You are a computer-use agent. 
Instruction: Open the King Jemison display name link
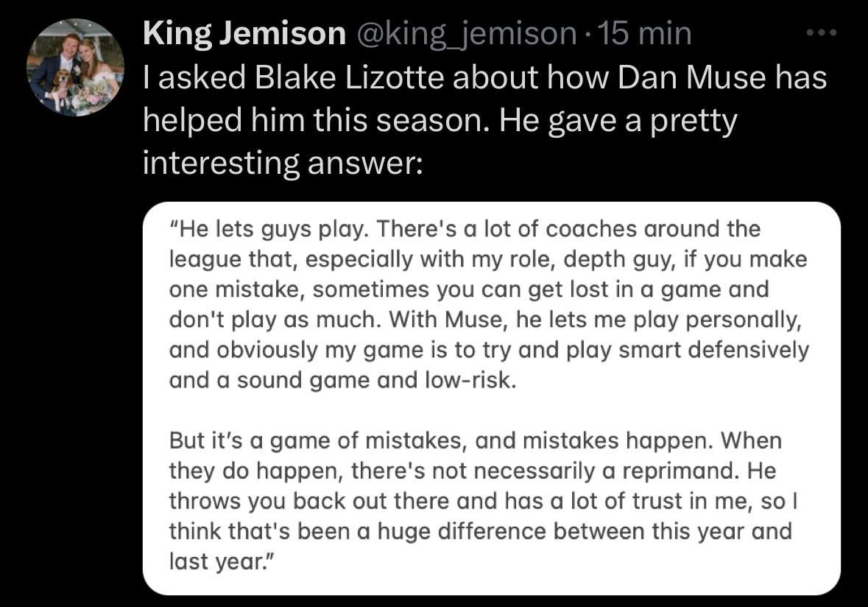tap(244, 35)
